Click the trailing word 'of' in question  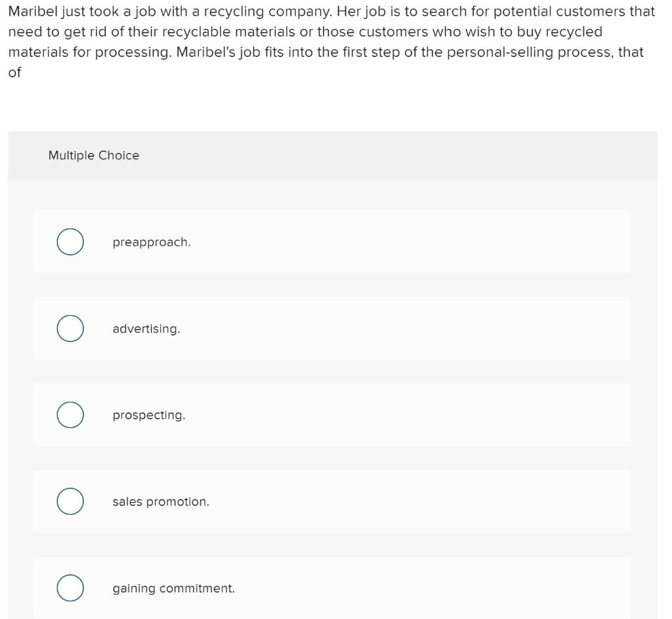click(14, 73)
